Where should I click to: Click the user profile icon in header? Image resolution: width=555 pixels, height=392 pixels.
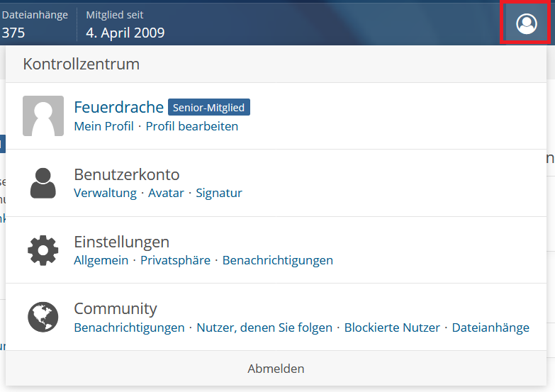526,24
